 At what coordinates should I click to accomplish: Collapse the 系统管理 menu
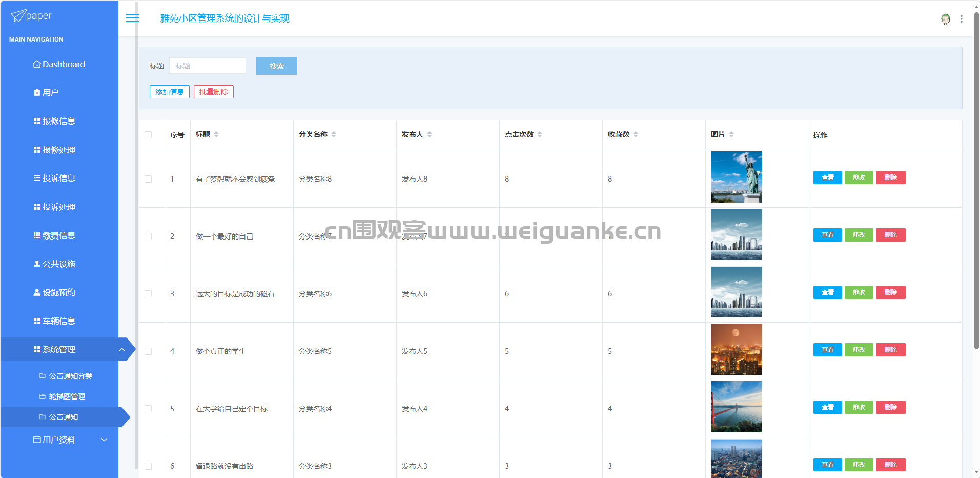[121, 350]
